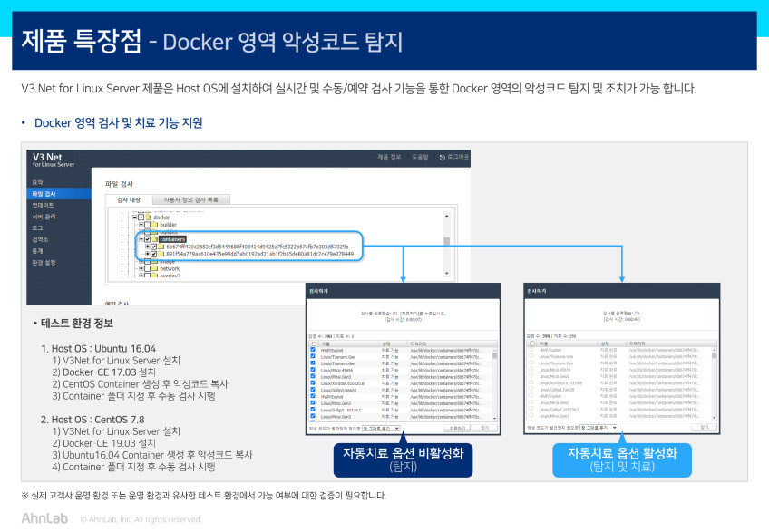Click tree scrollbar down arrow

(x=446, y=273)
